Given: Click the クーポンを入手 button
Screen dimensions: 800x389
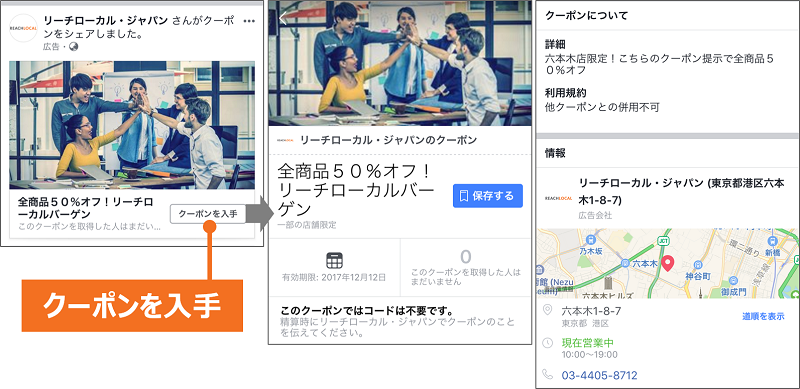Looking at the screenshot, I should (x=208, y=214).
